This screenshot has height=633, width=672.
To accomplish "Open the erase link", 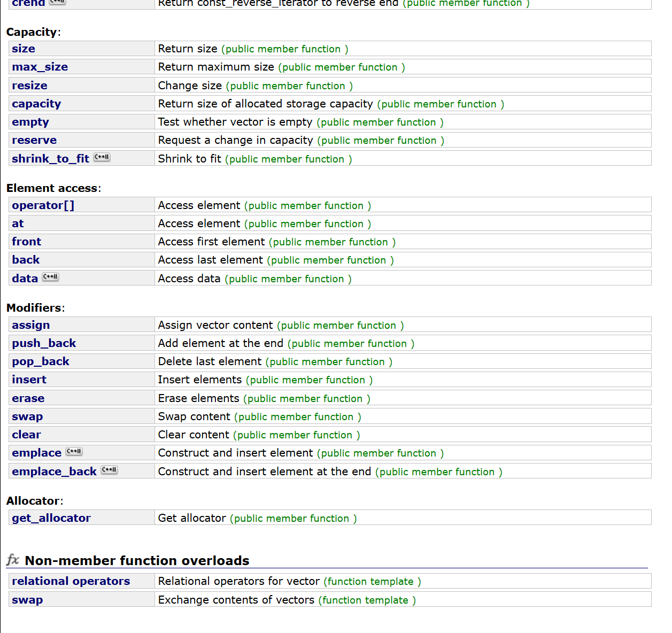I will (28, 398).
